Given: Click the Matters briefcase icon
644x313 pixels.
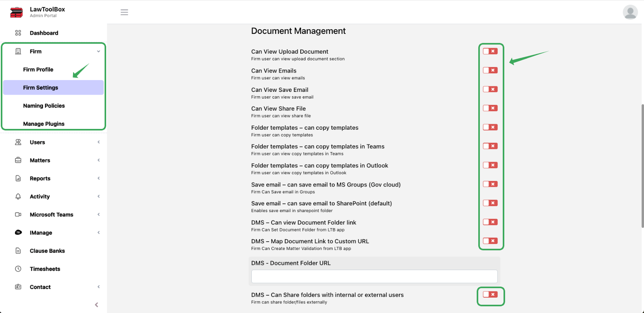Looking at the screenshot, I should 18,160.
